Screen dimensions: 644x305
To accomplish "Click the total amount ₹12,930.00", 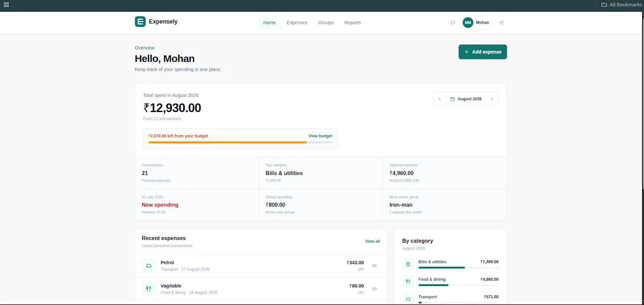I will point(172,108).
